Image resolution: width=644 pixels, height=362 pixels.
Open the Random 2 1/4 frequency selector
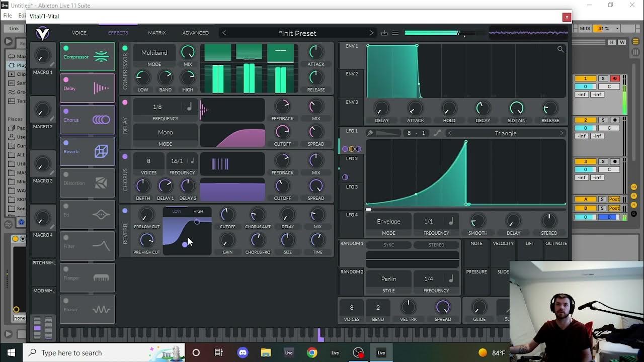(x=436, y=279)
